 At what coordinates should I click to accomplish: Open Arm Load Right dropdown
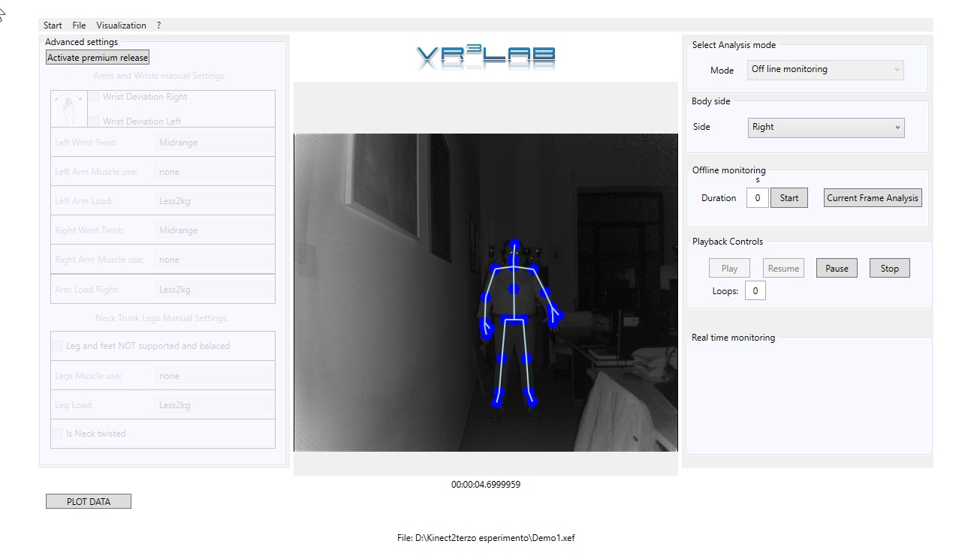click(214, 290)
